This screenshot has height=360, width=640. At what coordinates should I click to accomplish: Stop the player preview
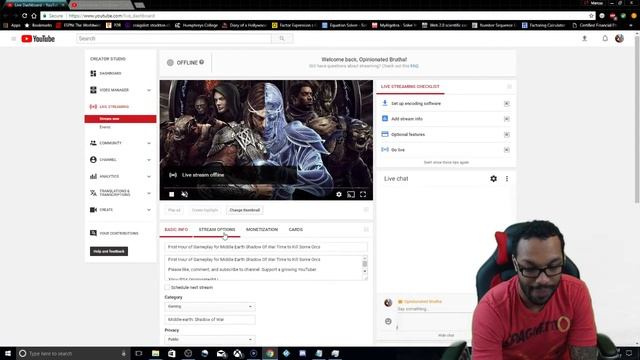[x=172, y=195]
